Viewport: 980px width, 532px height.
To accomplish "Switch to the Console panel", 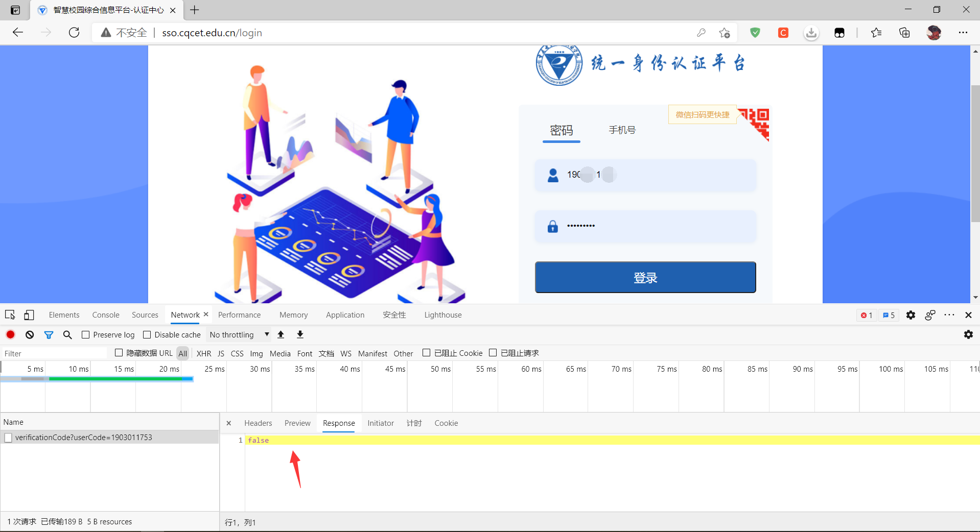I will coord(105,315).
